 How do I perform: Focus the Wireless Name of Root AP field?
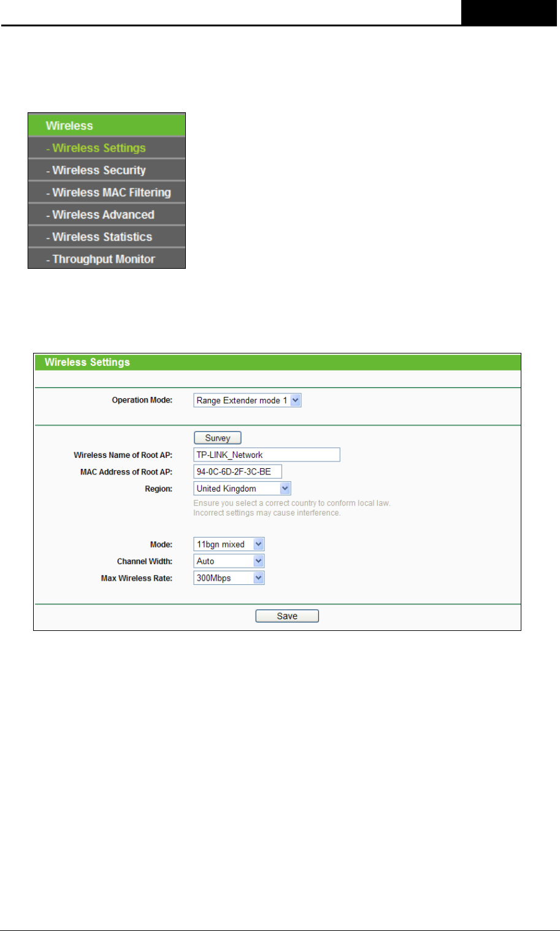point(267,455)
